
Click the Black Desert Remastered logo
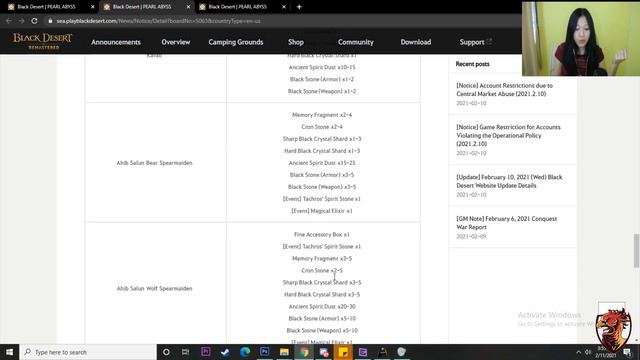[42, 41]
